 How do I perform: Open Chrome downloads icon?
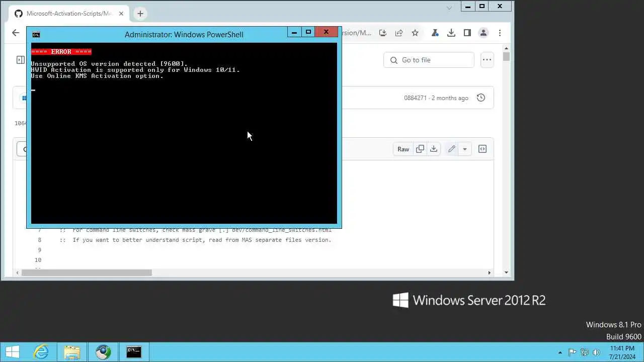tap(451, 33)
